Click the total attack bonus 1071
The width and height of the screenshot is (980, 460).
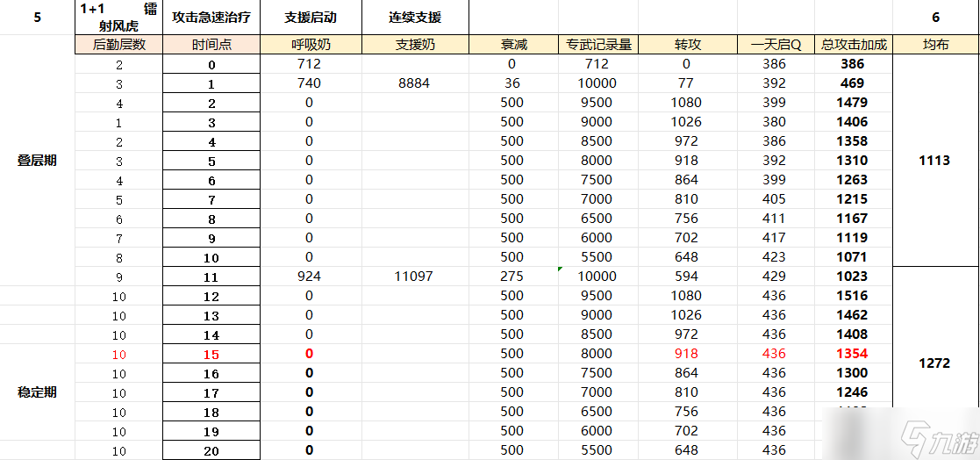(x=852, y=257)
